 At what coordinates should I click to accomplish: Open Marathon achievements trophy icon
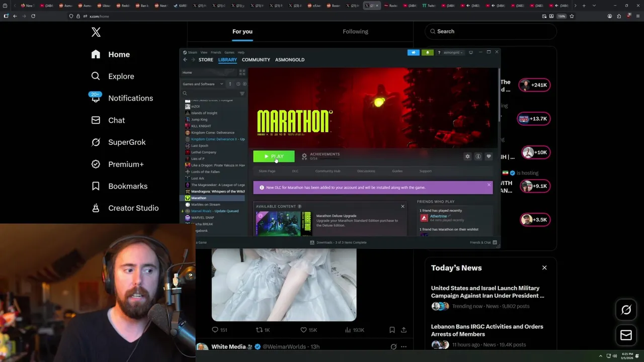click(x=304, y=156)
